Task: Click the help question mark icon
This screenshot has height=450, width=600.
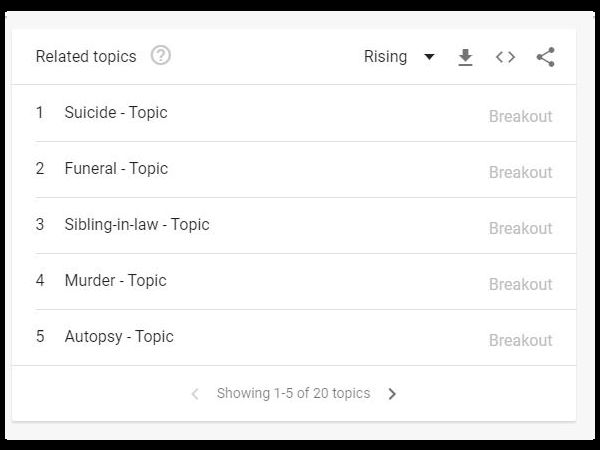Action: coord(160,56)
